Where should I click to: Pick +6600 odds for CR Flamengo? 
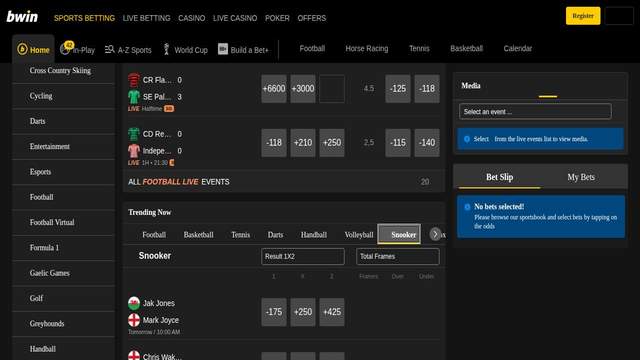pyautogui.click(x=274, y=89)
